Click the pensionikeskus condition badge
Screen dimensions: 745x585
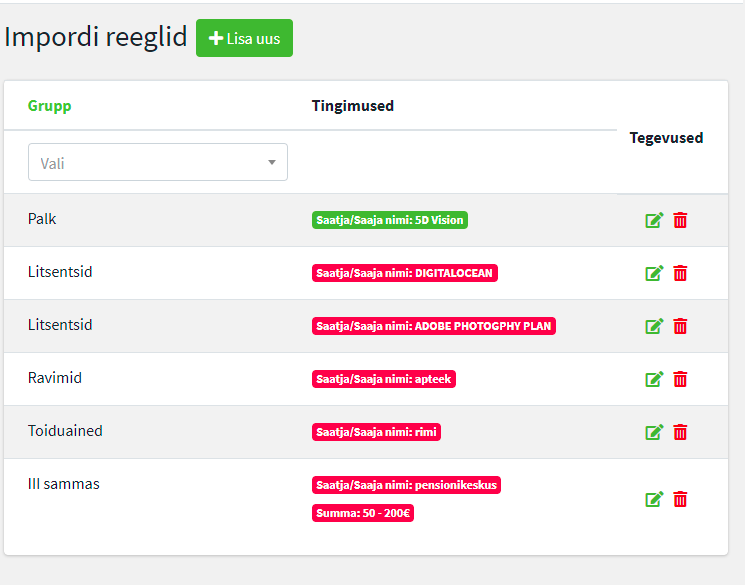[406, 485]
